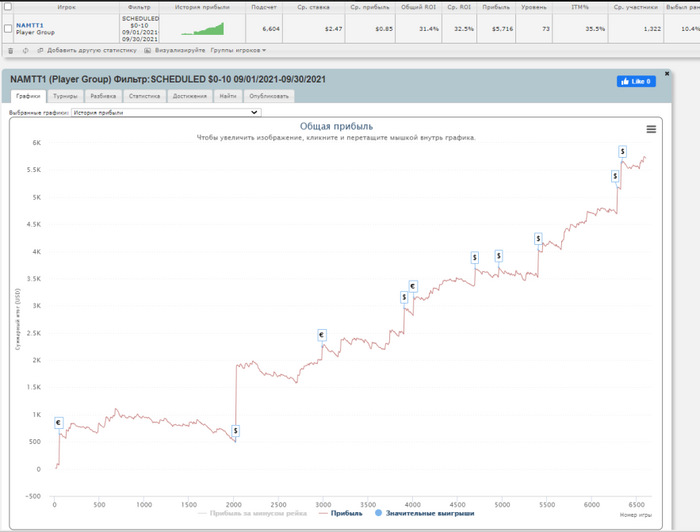The height and width of the screenshot is (532, 700).
Task: Click 'Добавить другую статистику'
Action: click(92, 50)
